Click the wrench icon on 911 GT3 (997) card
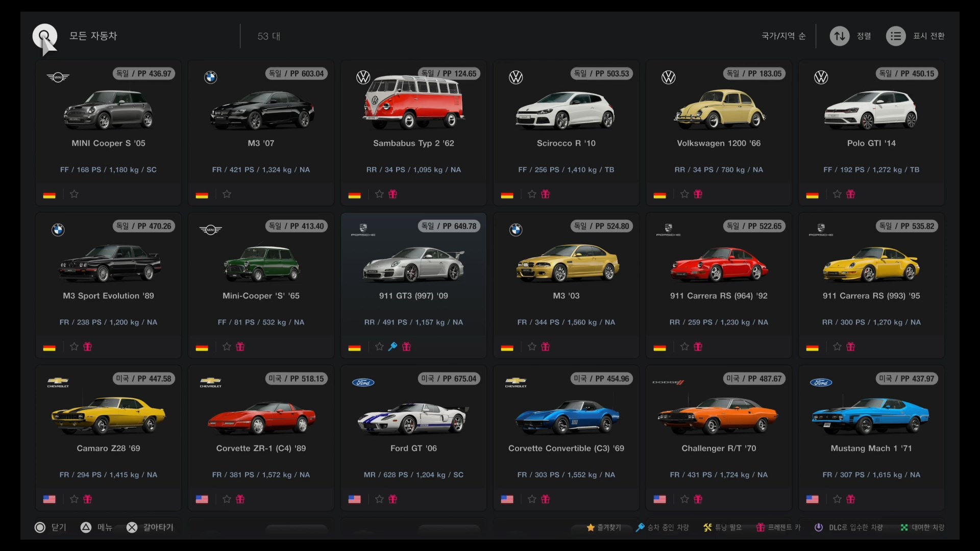 (393, 346)
